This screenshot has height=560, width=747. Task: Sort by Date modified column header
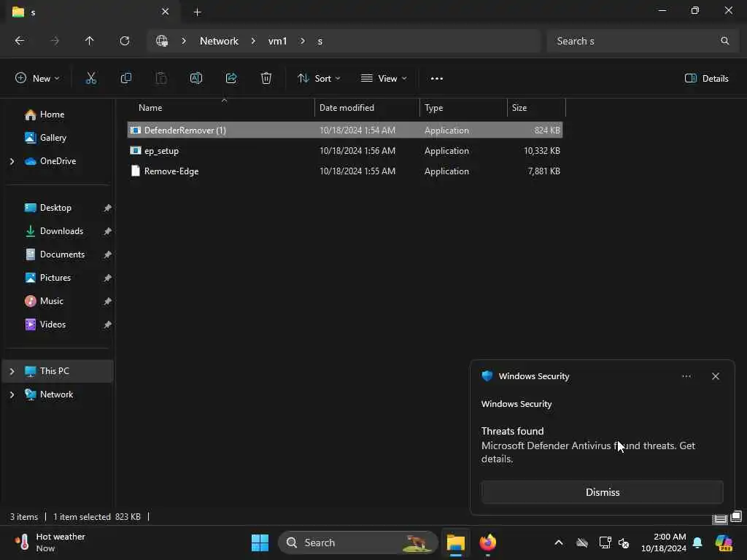(x=367, y=108)
